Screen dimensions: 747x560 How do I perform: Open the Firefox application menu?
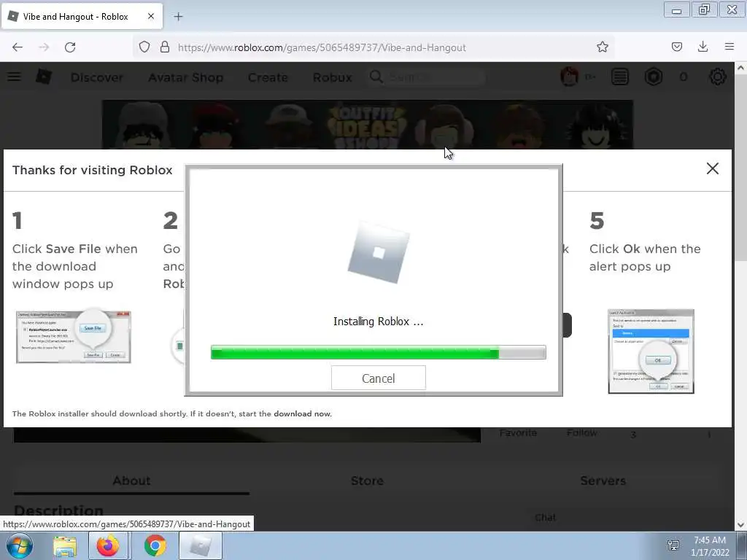click(x=729, y=47)
